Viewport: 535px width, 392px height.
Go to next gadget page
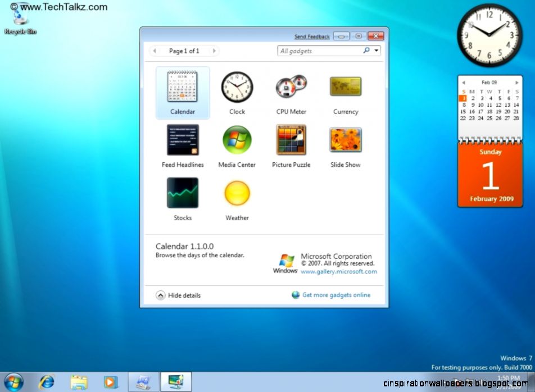tap(214, 51)
